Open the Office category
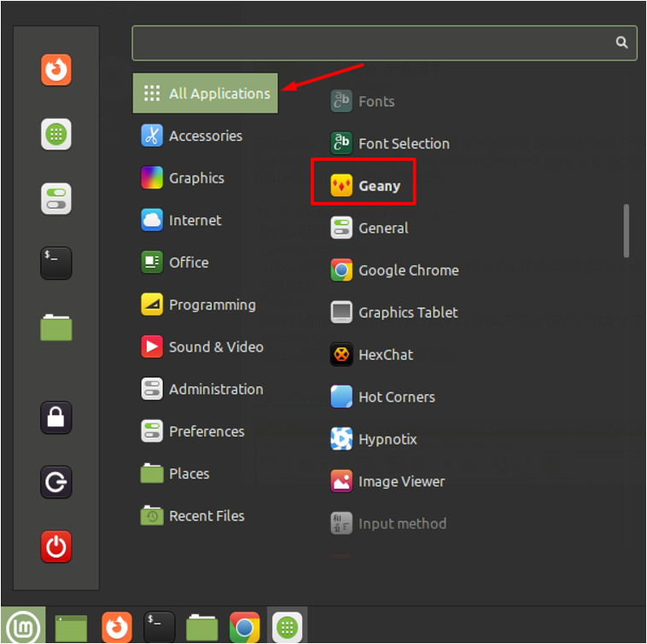Screen dimensions: 647x644 click(175, 262)
